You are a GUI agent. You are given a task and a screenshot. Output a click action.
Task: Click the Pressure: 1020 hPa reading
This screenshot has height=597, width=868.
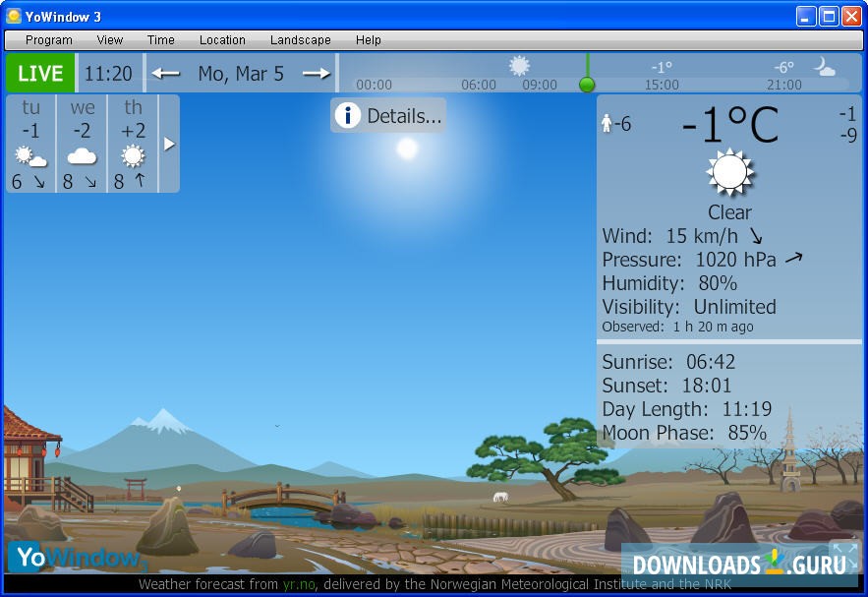pyautogui.click(x=689, y=260)
